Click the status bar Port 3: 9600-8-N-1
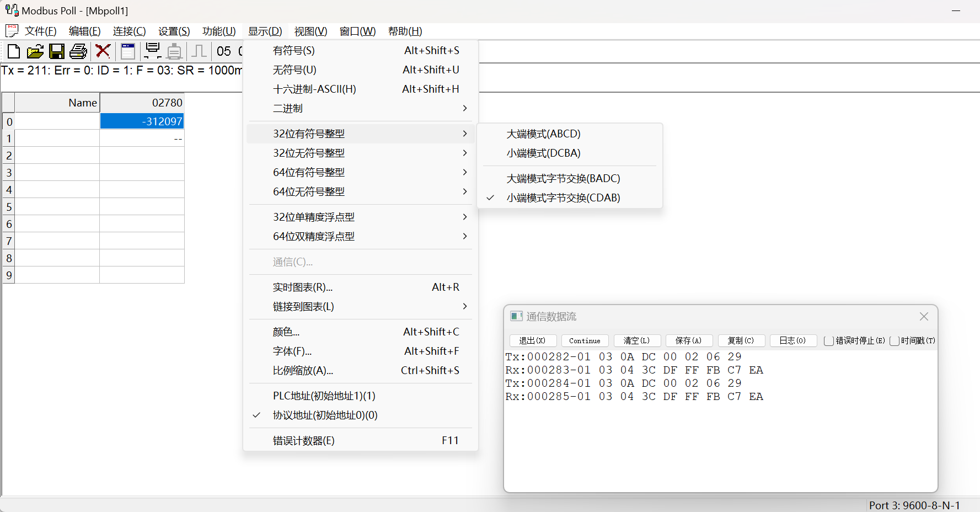Image resolution: width=980 pixels, height=512 pixels. (914, 505)
